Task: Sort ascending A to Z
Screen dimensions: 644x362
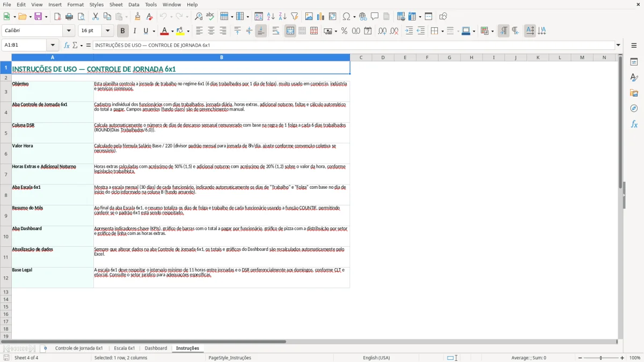Action: click(271, 17)
